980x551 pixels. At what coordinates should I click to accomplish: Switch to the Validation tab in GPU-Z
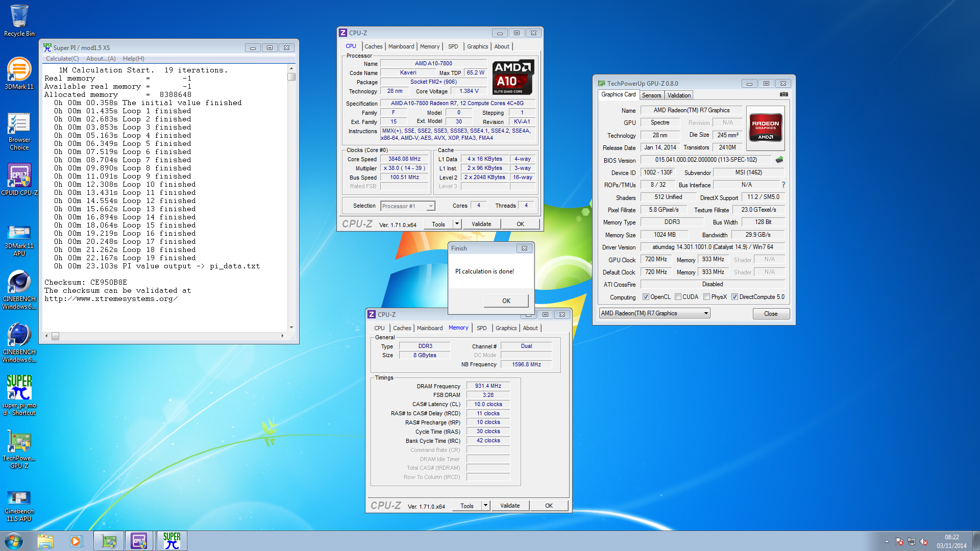click(679, 95)
